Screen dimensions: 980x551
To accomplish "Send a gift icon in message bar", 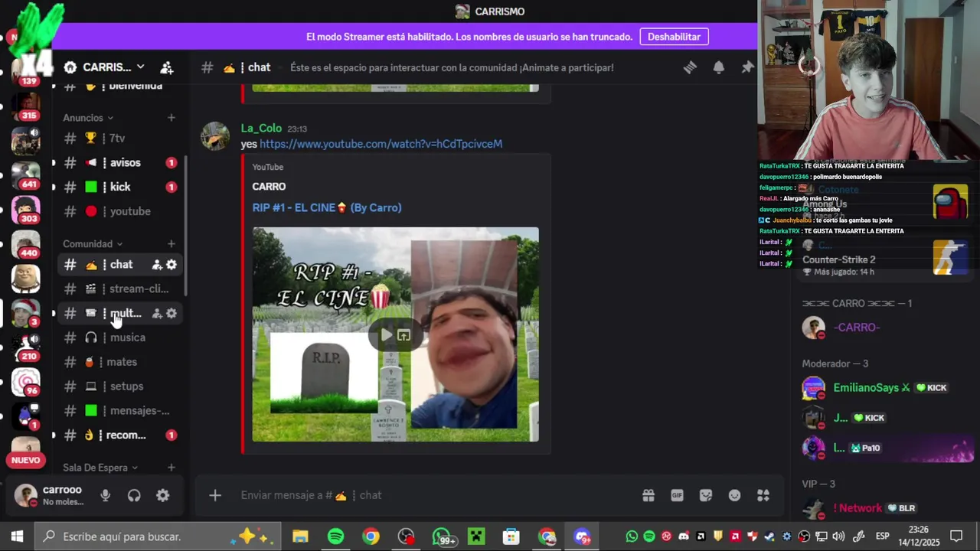I will (x=648, y=495).
